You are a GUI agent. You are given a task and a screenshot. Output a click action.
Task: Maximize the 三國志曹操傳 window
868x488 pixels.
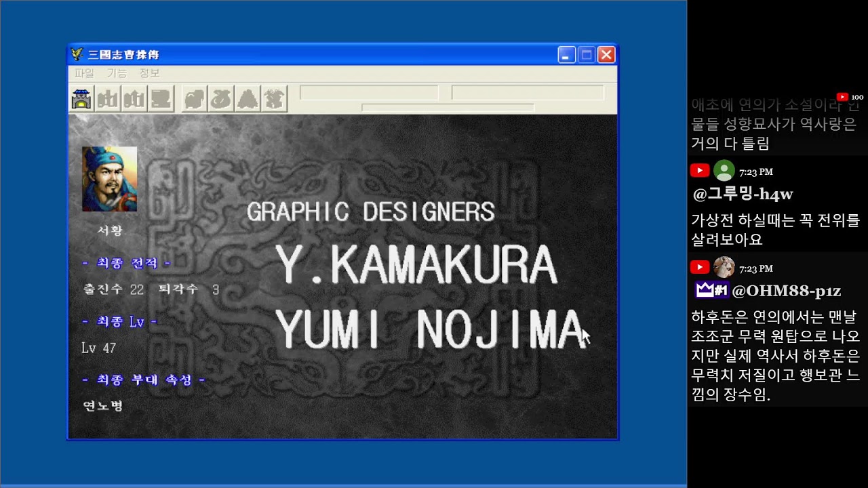coord(587,55)
